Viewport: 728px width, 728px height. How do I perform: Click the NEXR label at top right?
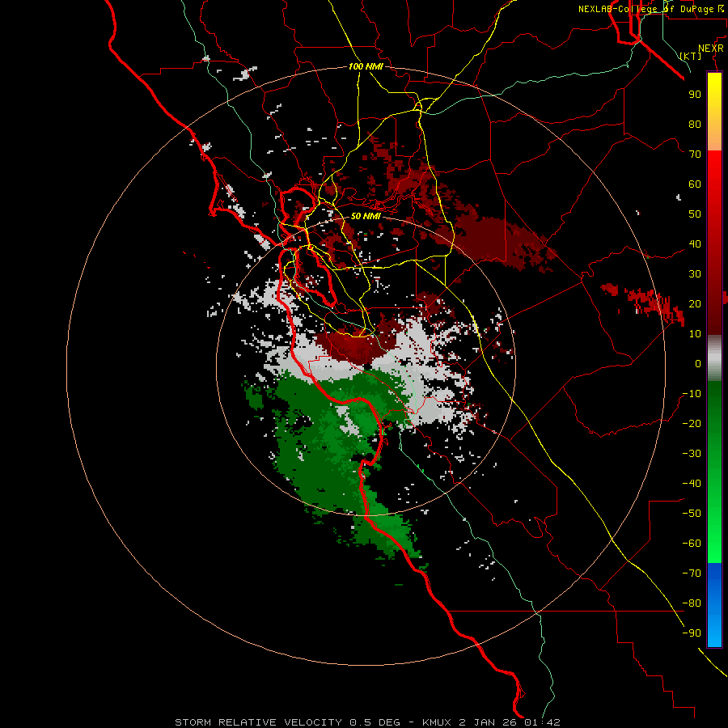point(711,49)
